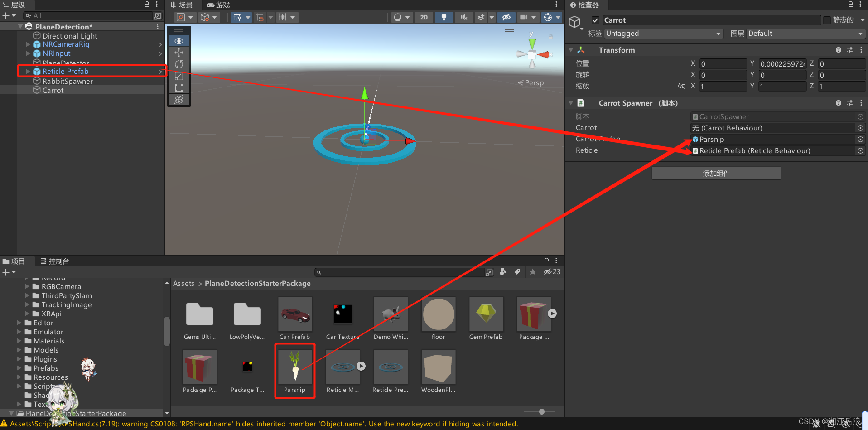Toggle the Carrot active checkbox in Inspector
Screen dimensions: 868x430
pyautogui.click(x=595, y=20)
